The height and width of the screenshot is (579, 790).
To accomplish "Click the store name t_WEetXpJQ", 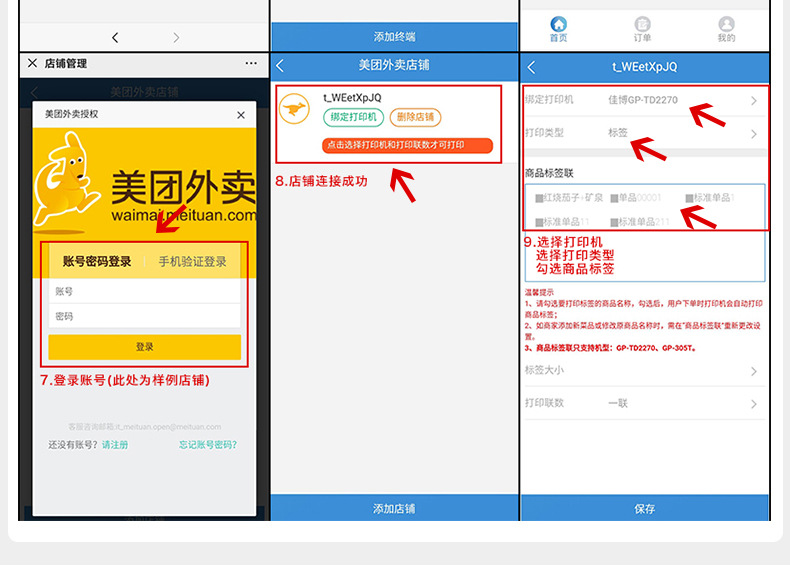I will click(x=352, y=98).
